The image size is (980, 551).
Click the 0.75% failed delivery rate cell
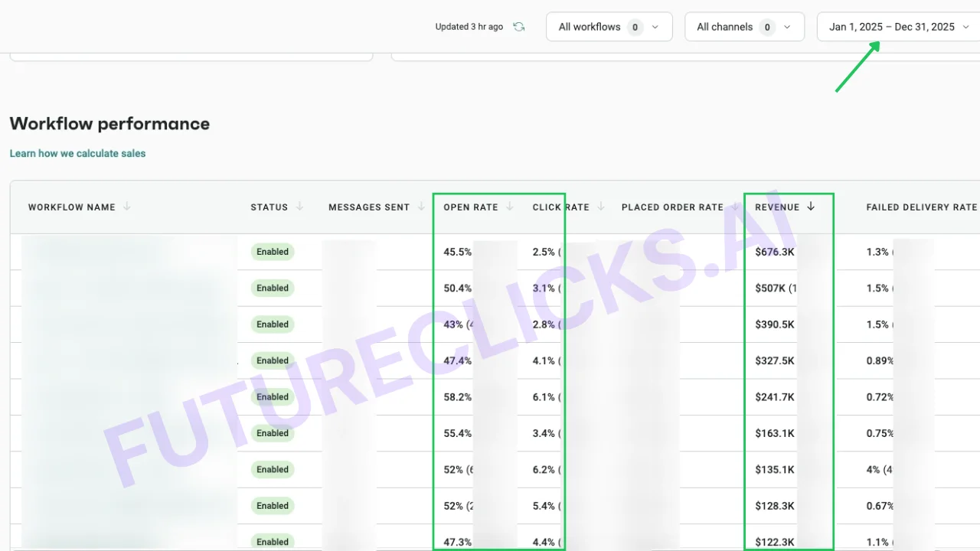point(880,433)
